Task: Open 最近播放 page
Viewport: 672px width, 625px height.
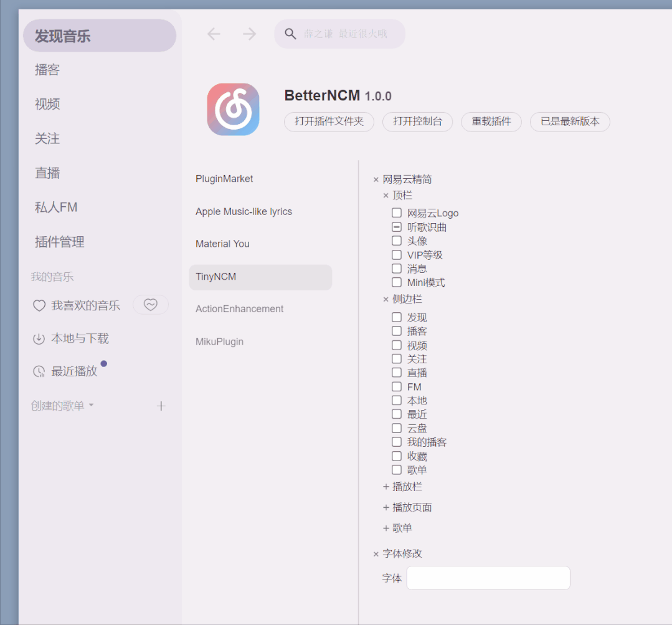Action: (74, 371)
